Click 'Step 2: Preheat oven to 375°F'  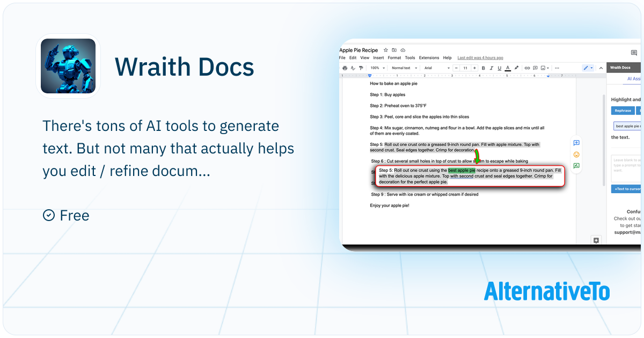tap(398, 106)
